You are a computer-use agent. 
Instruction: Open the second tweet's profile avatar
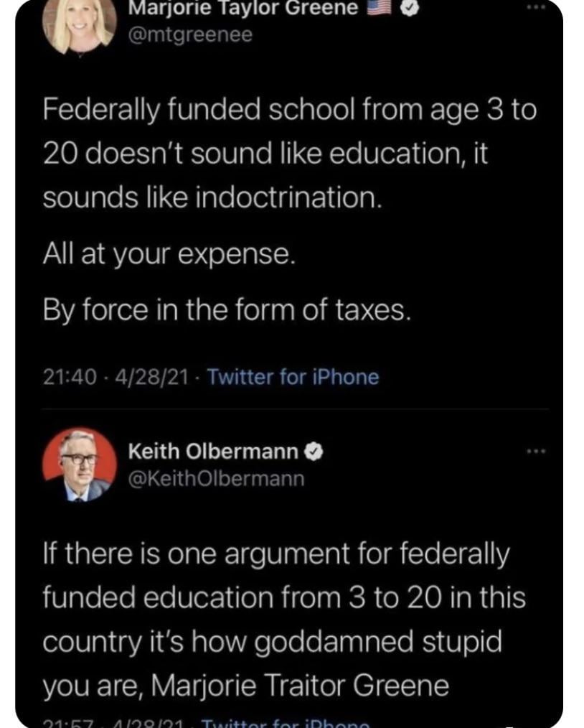(x=79, y=464)
